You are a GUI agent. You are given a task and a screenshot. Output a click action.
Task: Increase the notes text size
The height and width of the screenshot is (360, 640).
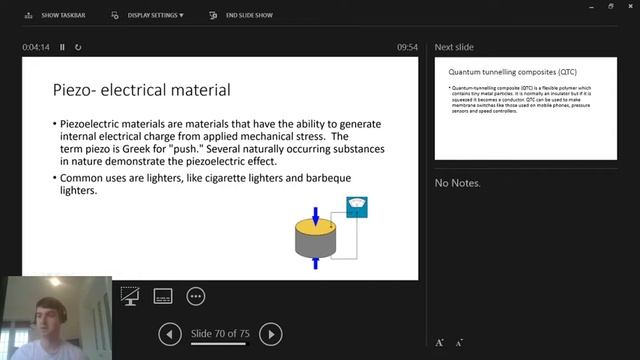pyautogui.click(x=440, y=343)
